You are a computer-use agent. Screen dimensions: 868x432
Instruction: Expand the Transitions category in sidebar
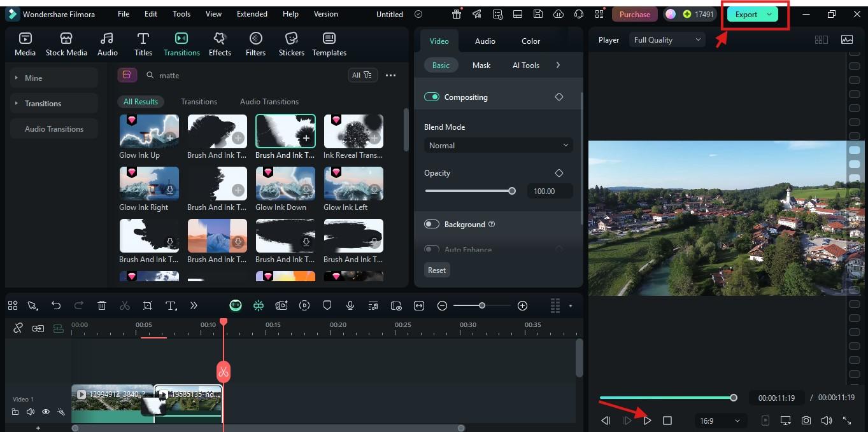tap(53, 103)
